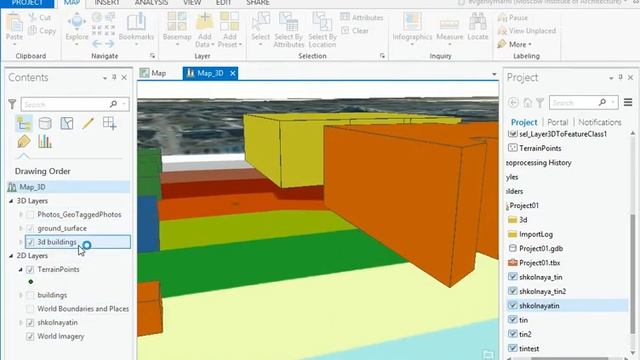This screenshot has width=640, height=360.
Task: Click the Add Preset button
Action: pyautogui.click(x=229, y=29)
